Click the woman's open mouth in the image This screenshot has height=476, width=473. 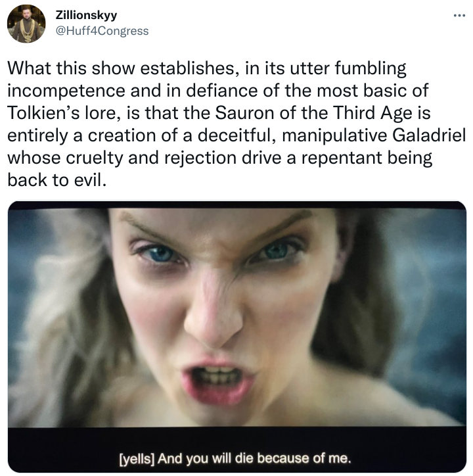217,379
